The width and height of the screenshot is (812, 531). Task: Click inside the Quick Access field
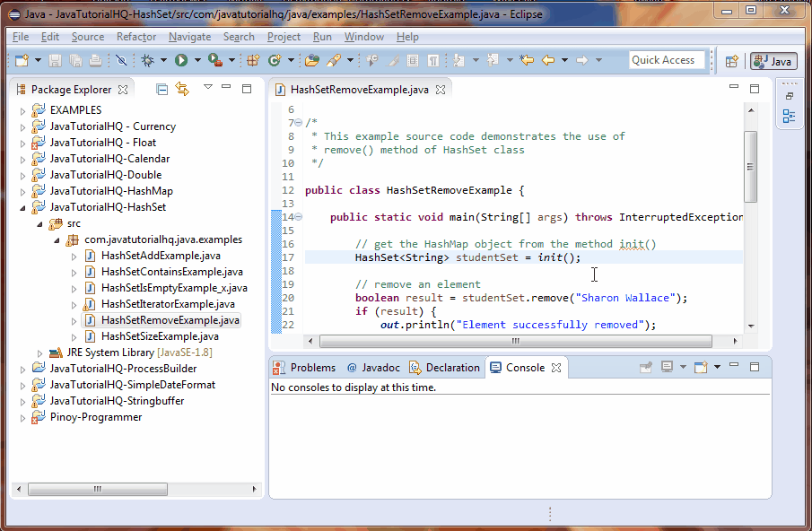(666, 60)
